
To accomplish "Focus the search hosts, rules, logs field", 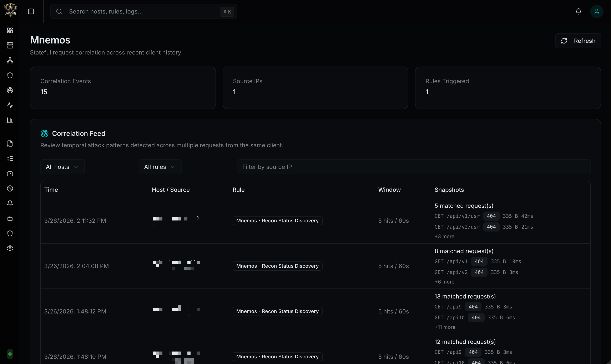I will click(144, 11).
